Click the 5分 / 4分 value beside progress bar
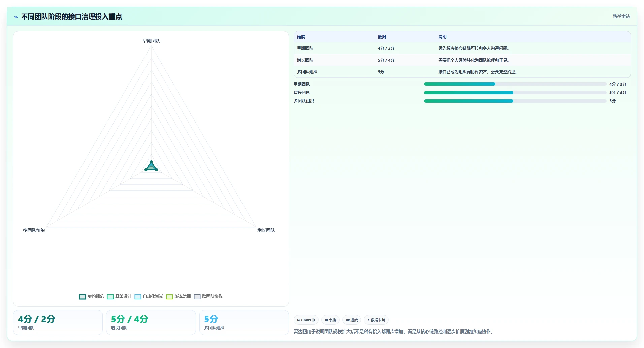This screenshot has height=348, width=644. click(618, 93)
